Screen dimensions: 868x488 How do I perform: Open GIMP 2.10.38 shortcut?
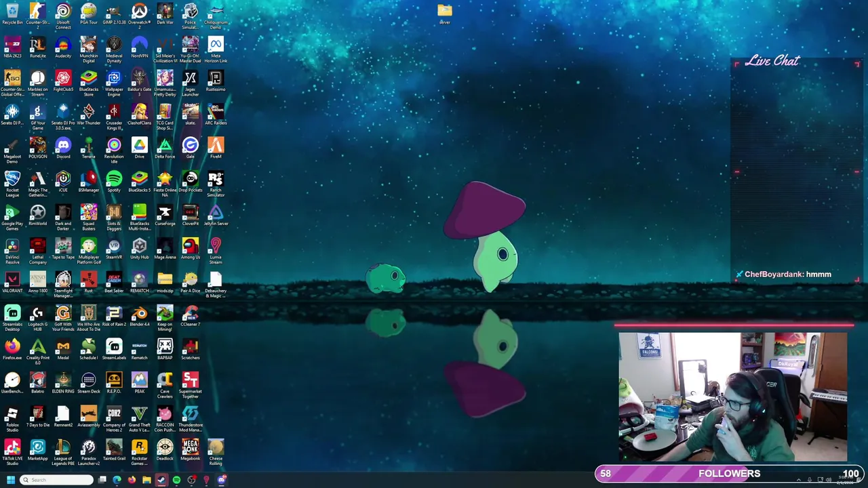coord(114,14)
